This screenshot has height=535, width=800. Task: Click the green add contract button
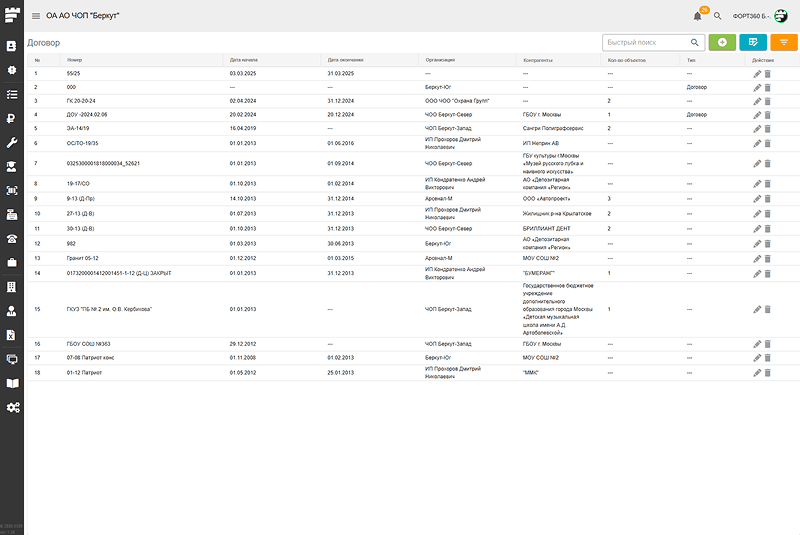pos(722,42)
